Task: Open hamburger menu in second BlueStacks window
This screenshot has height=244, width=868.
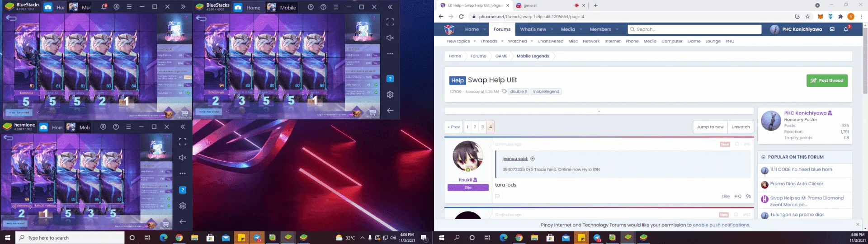Action: tap(336, 7)
